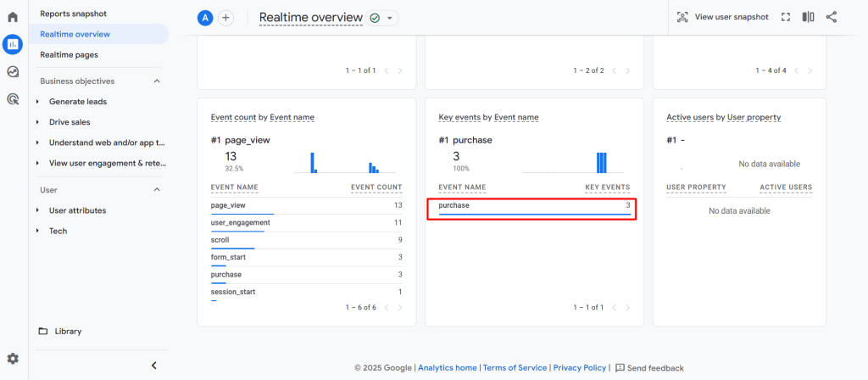The width and height of the screenshot is (868, 380).
Task: Open the Library folder icon
Action: click(42, 332)
